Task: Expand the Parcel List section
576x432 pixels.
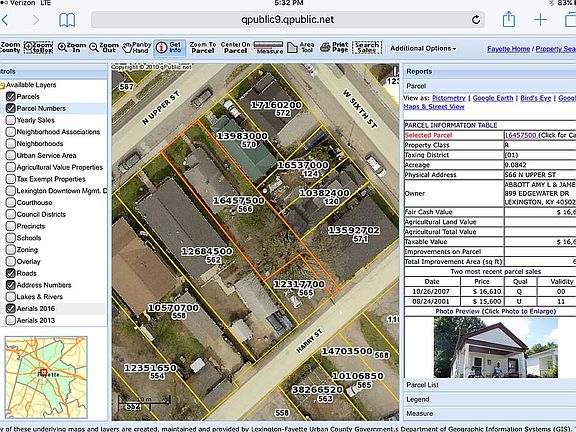Action: 490,385
